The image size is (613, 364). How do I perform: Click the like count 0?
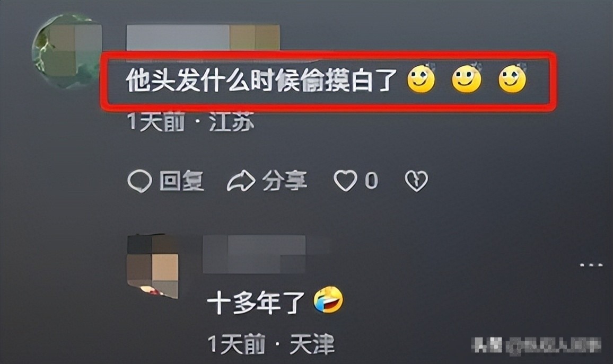pos(371,181)
